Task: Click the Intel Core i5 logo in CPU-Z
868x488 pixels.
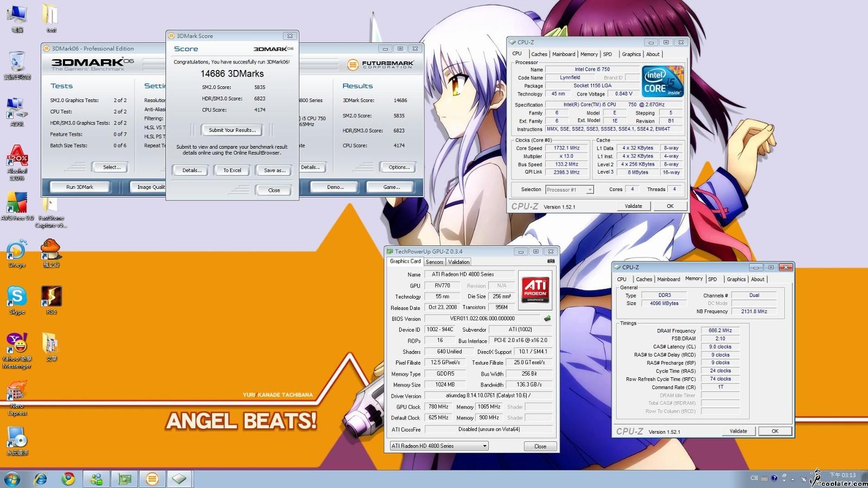Action: (x=662, y=81)
